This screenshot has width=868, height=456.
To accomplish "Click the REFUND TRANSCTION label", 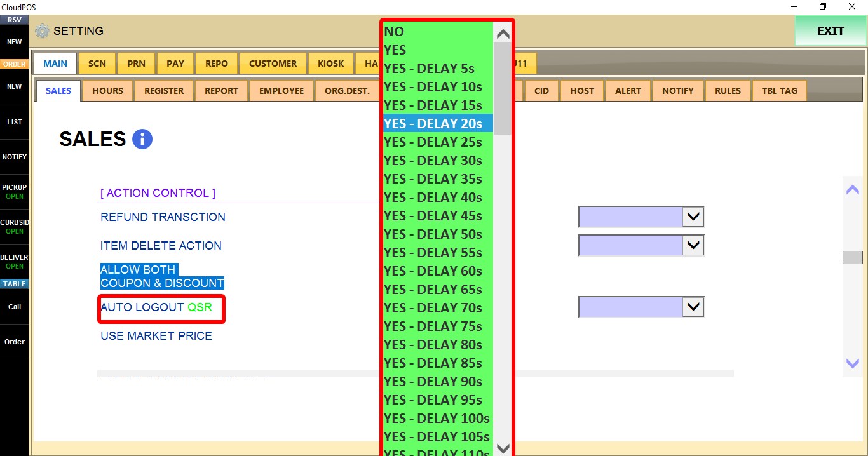I will click(x=163, y=217).
